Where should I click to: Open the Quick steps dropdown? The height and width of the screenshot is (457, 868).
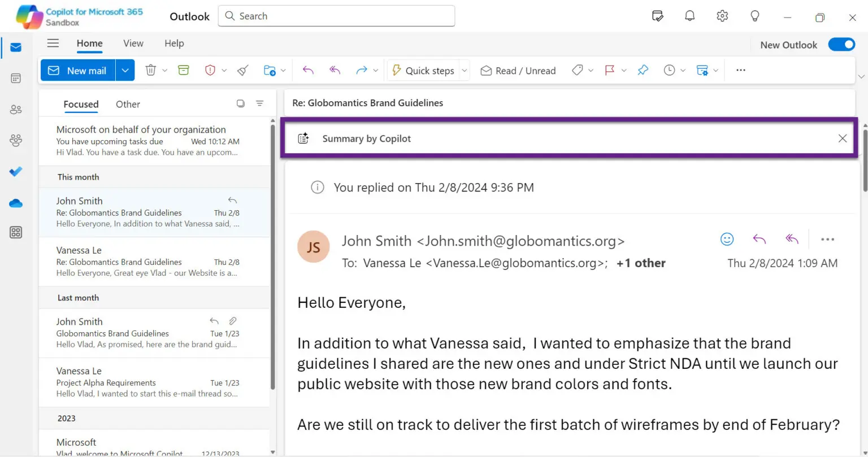pyautogui.click(x=464, y=70)
